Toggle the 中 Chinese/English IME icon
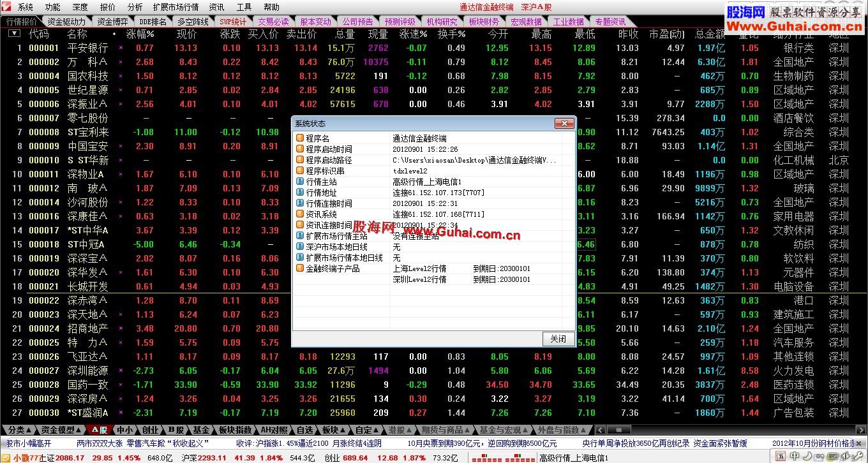The image size is (868, 463). pos(795,456)
